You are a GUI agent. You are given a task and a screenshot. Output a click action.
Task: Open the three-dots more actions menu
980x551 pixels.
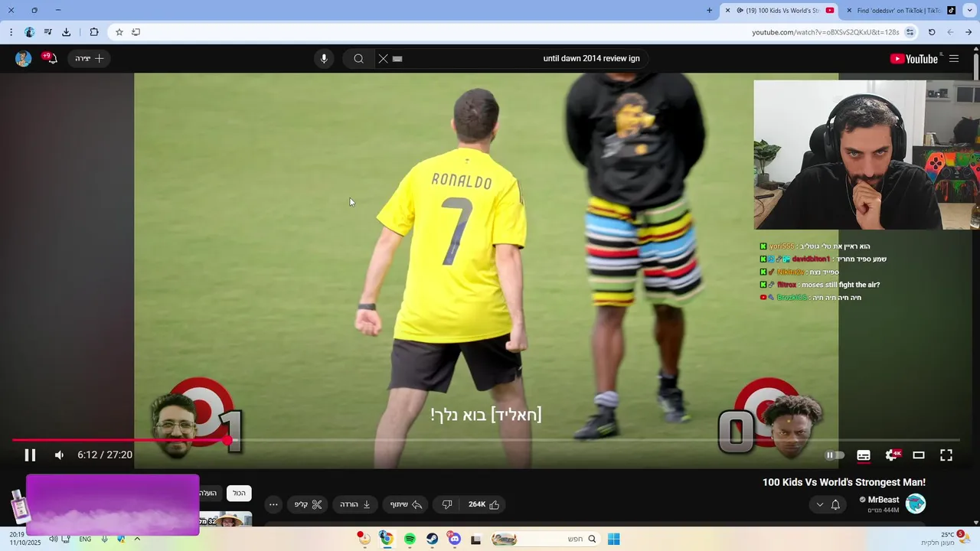(x=273, y=504)
